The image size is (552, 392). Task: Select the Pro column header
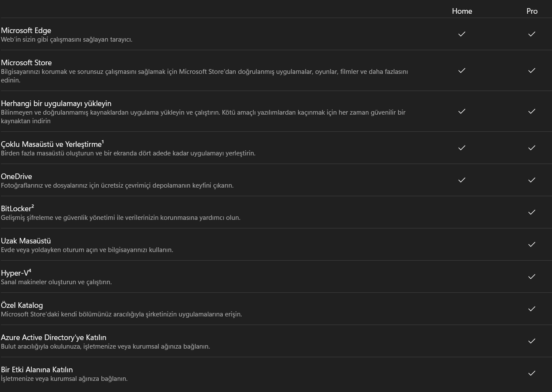coord(532,11)
